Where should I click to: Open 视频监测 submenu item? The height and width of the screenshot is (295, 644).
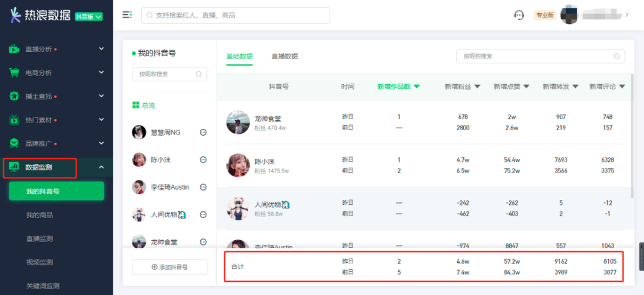(x=39, y=262)
